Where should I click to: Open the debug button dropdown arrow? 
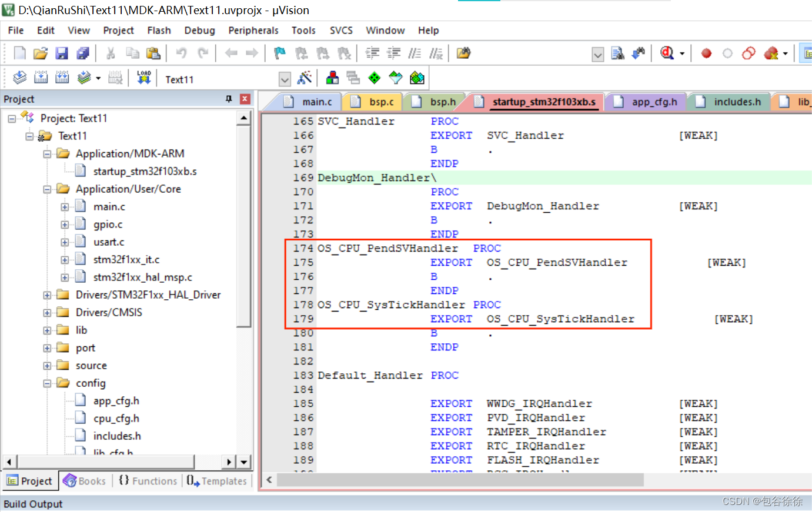(x=682, y=53)
